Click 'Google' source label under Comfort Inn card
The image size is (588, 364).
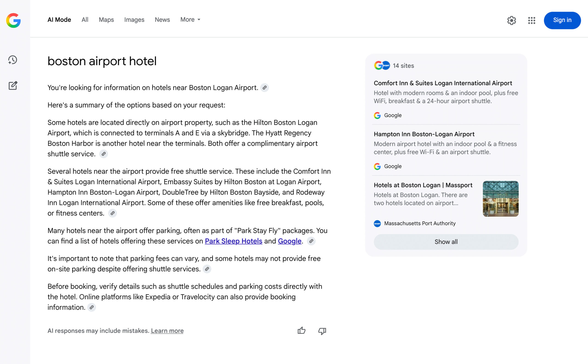click(x=393, y=115)
